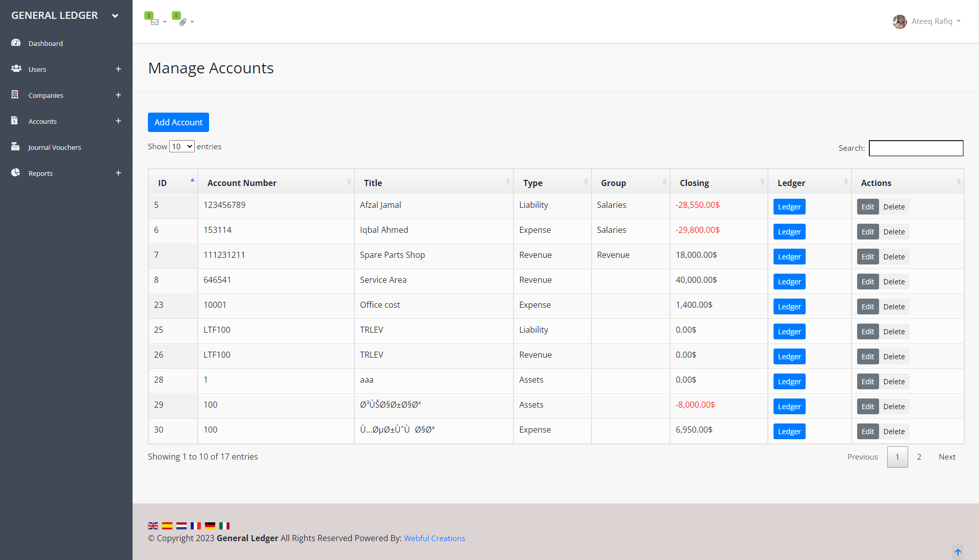This screenshot has height=560, width=979.
Task: Click the Dashboard gauge icon in sidebar
Action: click(x=16, y=43)
